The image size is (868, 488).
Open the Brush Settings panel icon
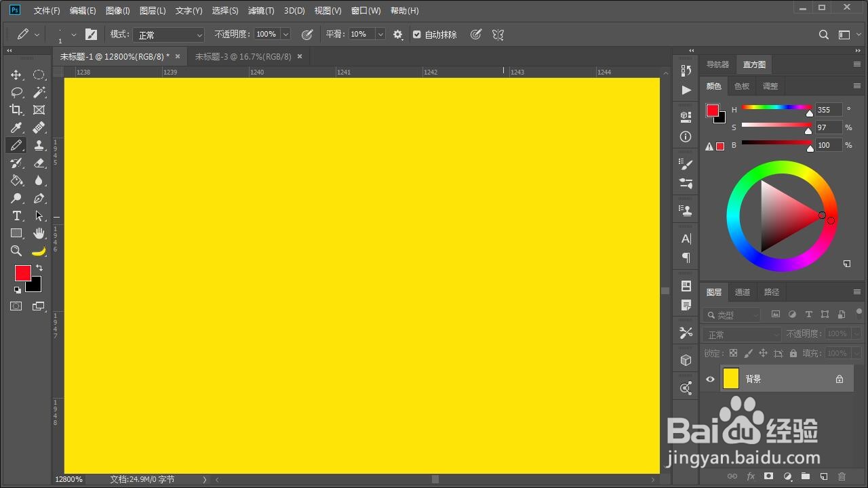[x=686, y=164]
